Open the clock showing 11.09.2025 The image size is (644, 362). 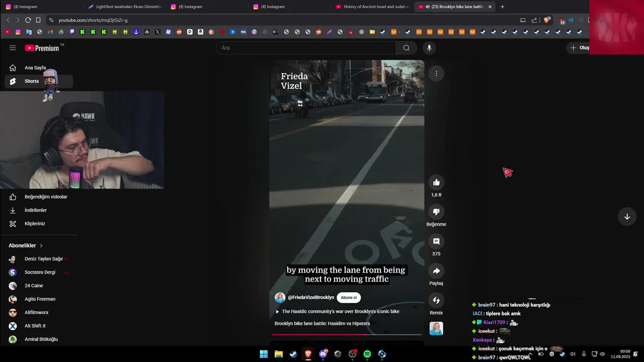[x=620, y=354]
